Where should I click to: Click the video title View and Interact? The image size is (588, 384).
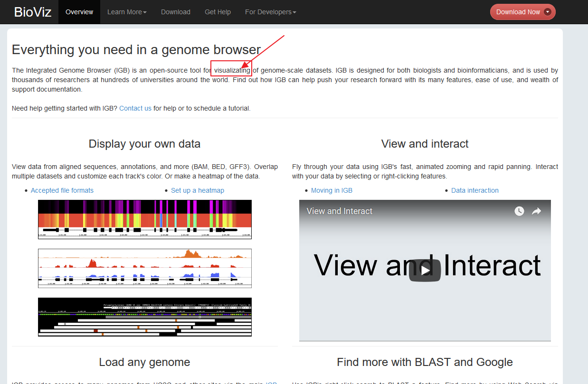pyautogui.click(x=340, y=211)
